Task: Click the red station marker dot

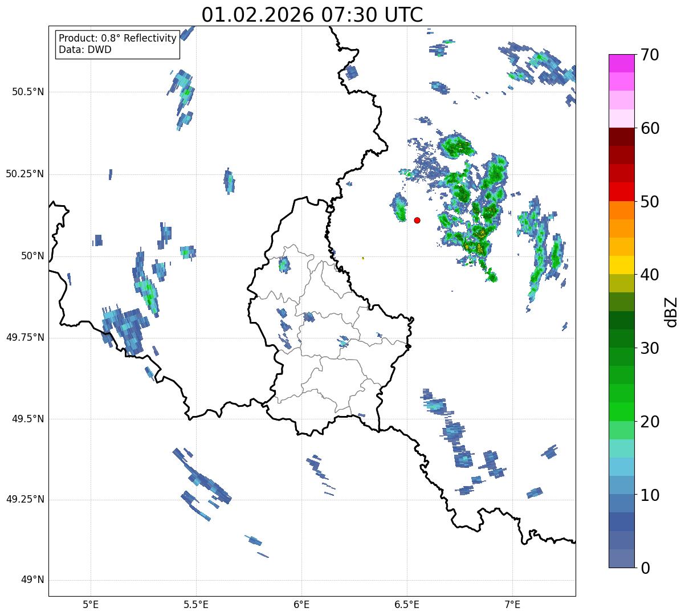Action: tap(417, 220)
